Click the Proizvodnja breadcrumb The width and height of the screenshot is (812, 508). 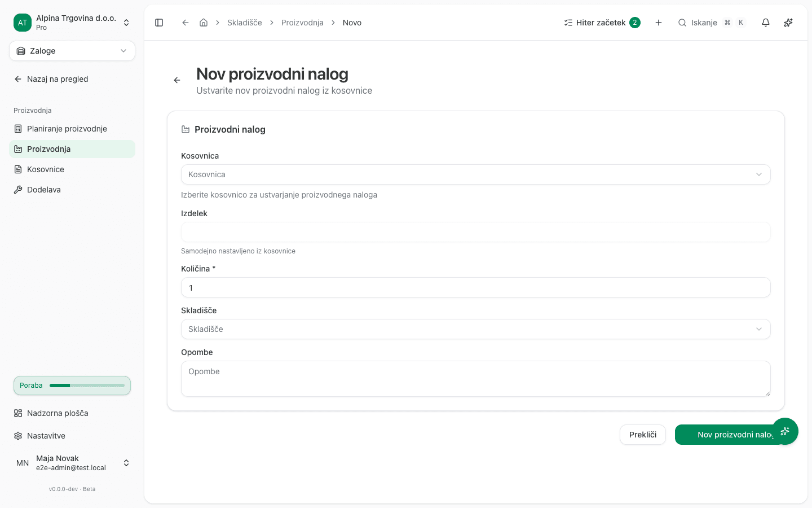(302, 23)
